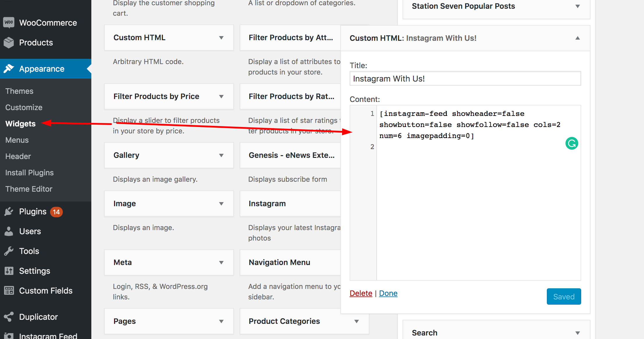This screenshot has height=339, width=644.
Task: Click the Grammarly icon in the content editor
Action: (x=572, y=143)
